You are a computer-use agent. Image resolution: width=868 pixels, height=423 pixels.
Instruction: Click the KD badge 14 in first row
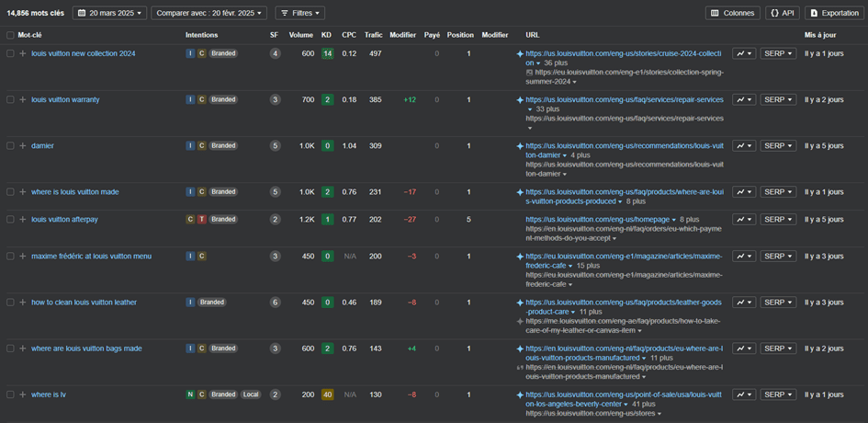point(327,53)
